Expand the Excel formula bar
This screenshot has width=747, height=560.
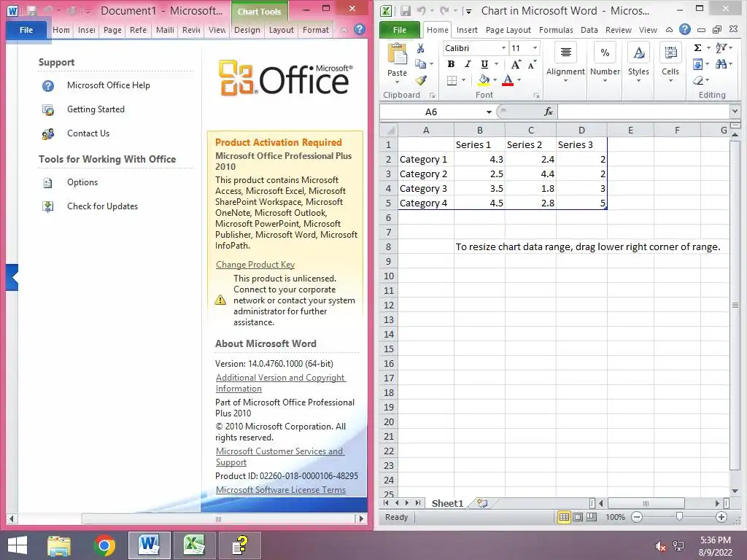pyautogui.click(x=735, y=112)
